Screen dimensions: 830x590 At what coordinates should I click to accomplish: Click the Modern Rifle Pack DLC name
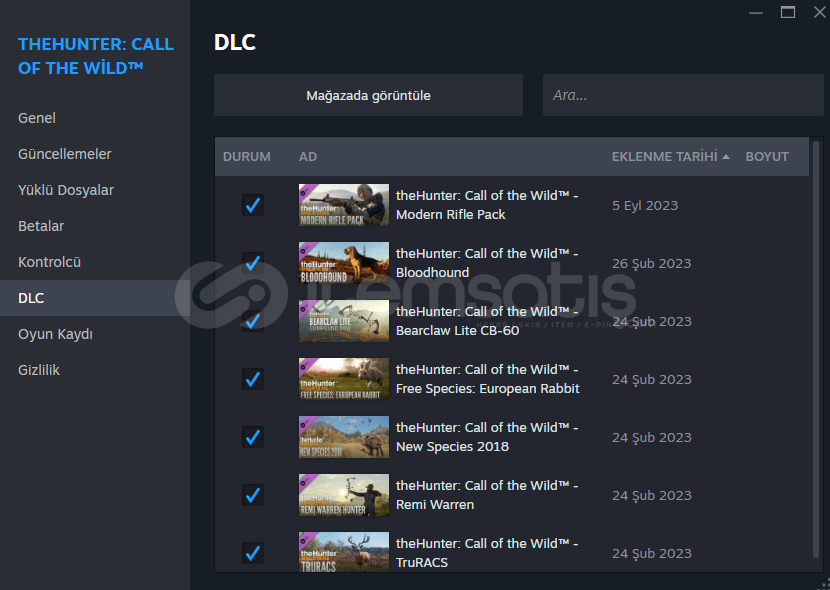tap(487, 205)
